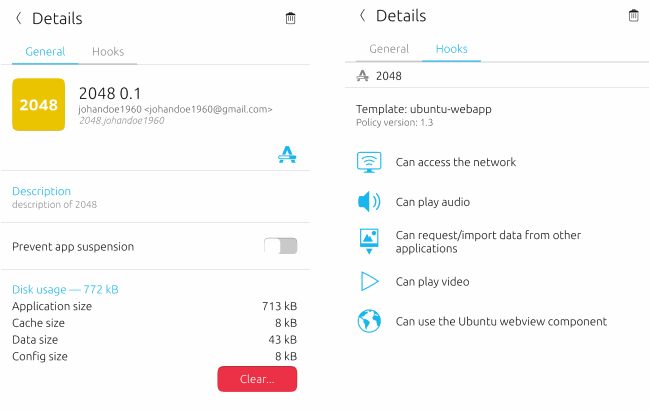This screenshot has height=411, width=649.
Task: Click the audio speaker icon
Action: coord(369,202)
